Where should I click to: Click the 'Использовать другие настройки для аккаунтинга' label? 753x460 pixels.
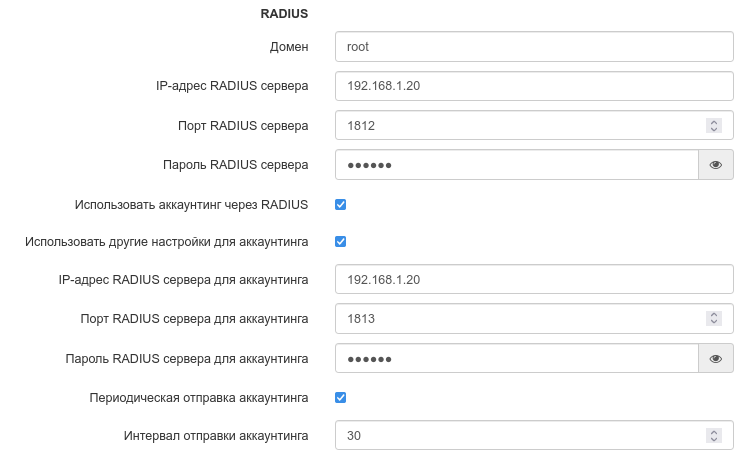166,241
